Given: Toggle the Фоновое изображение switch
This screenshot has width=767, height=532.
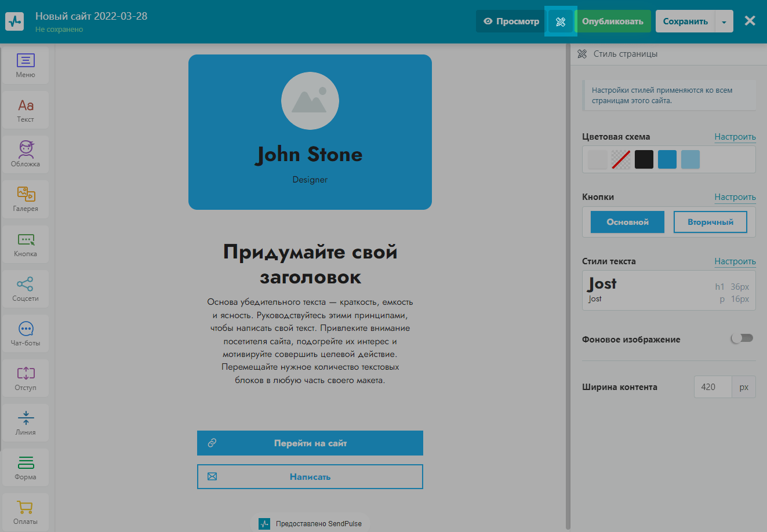Looking at the screenshot, I should (x=742, y=338).
